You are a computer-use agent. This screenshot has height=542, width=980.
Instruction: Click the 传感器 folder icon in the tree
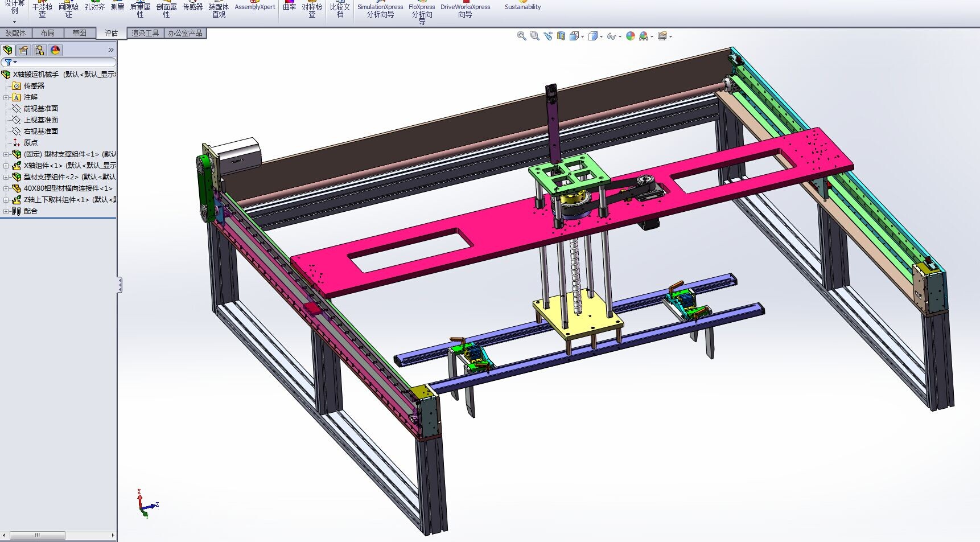click(x=17, y=86)
